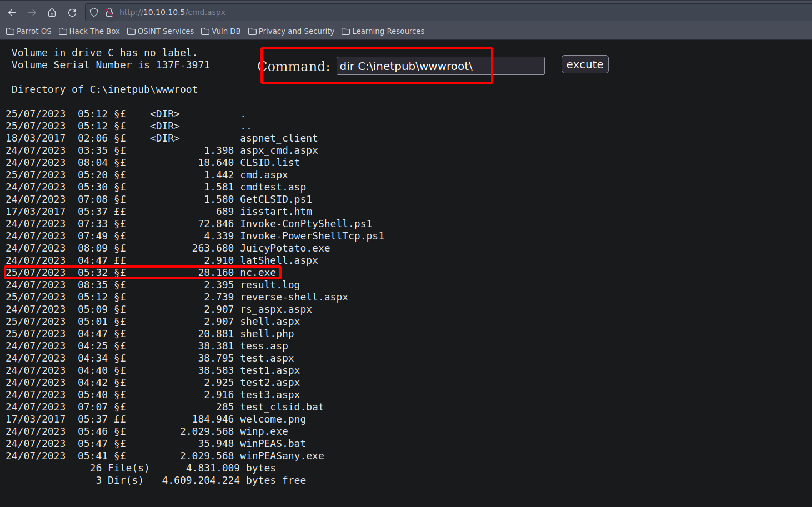Viewport: 812px width, 507px height.
Task: Click the folder icon beside OSINT Services bookmark
Action: coord(131,31)
